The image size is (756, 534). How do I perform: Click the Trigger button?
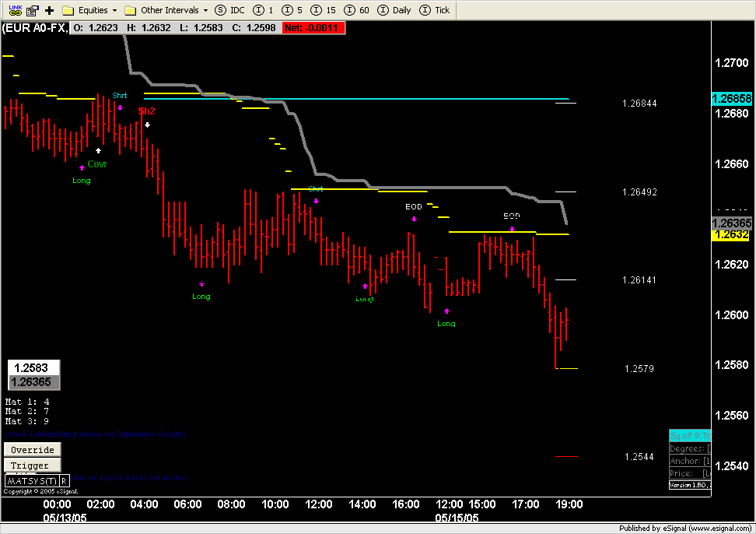tap(33, 465)
